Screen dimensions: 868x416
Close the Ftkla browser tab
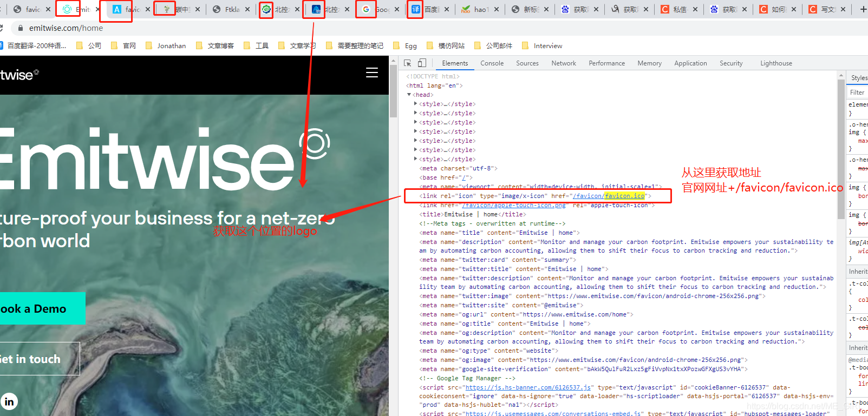(247, 9)
